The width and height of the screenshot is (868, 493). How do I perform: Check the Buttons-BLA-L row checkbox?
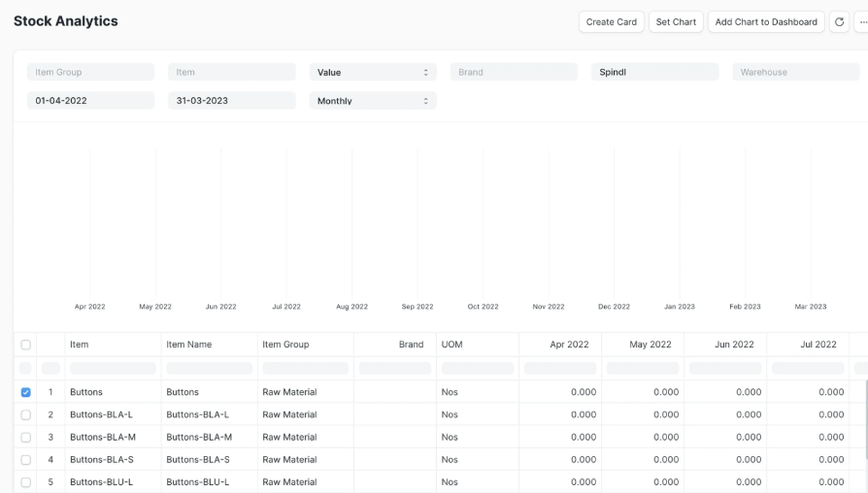pos(26,414)
